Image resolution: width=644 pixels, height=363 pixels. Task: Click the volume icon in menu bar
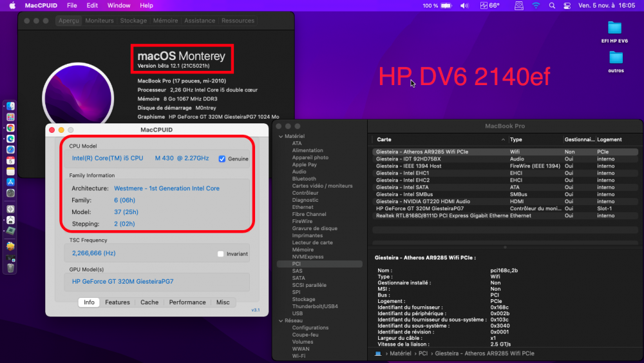pos(464,5)
